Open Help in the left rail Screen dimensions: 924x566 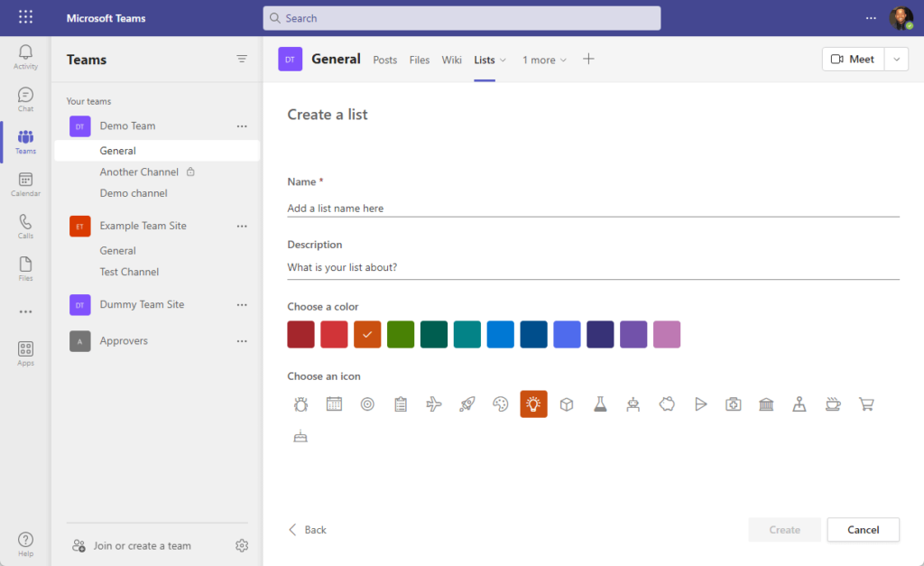pos(25,544)
